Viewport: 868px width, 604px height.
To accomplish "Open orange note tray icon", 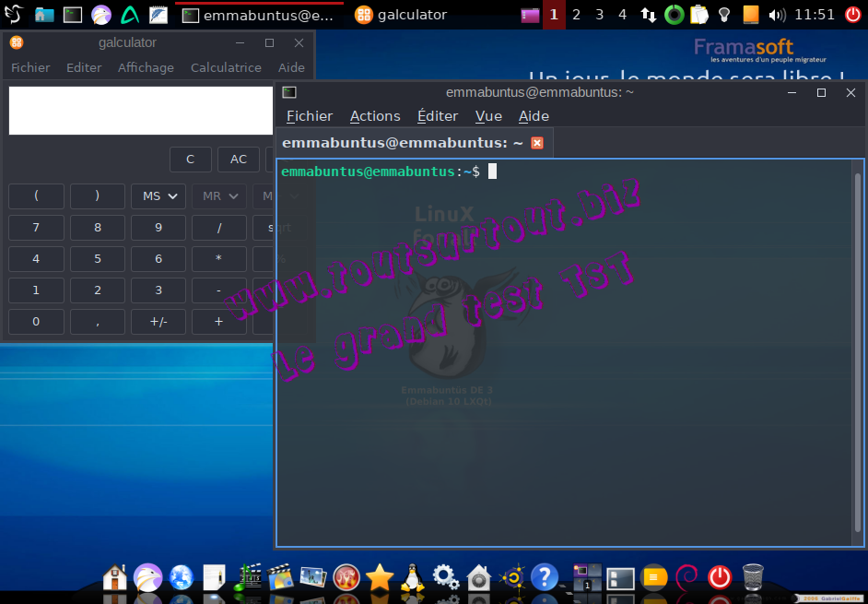I will tap(751, 15).
